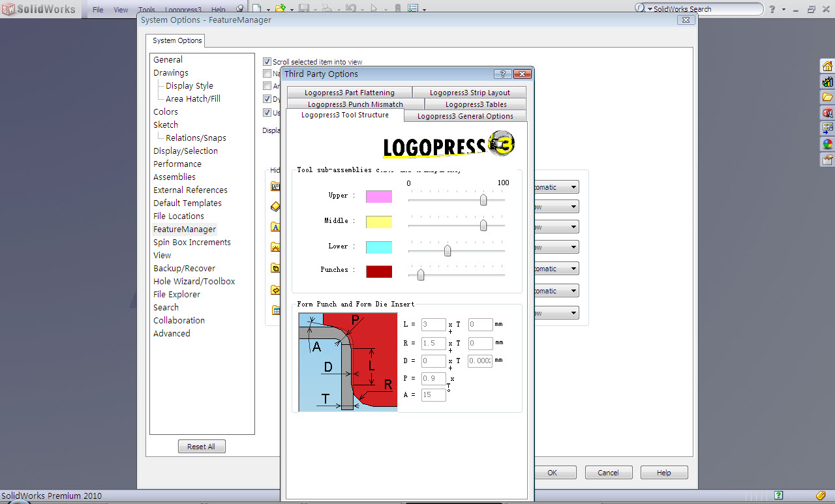Click the Reset All button
Image resolution: width=835 pixels, height=504 pixels.
pos(201,447)
